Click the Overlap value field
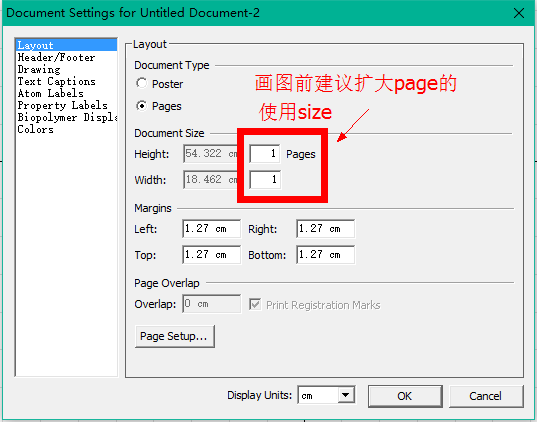 211,304
